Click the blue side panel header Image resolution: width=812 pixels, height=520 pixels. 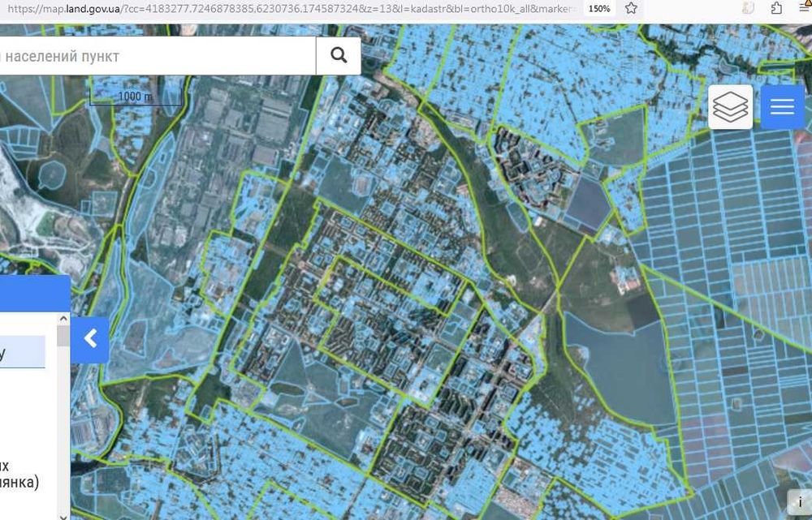pos(35,294)
